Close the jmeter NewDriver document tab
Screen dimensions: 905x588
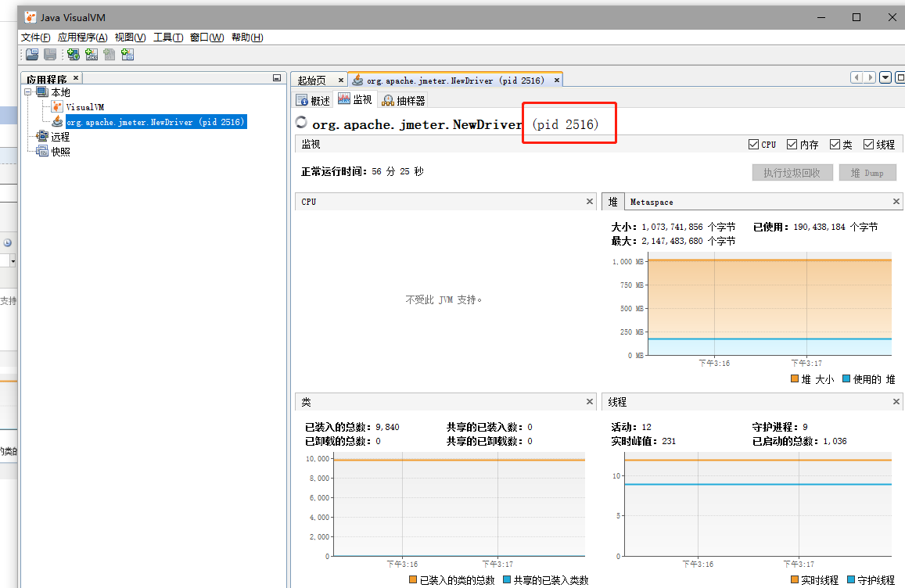[x=556, y=81]
